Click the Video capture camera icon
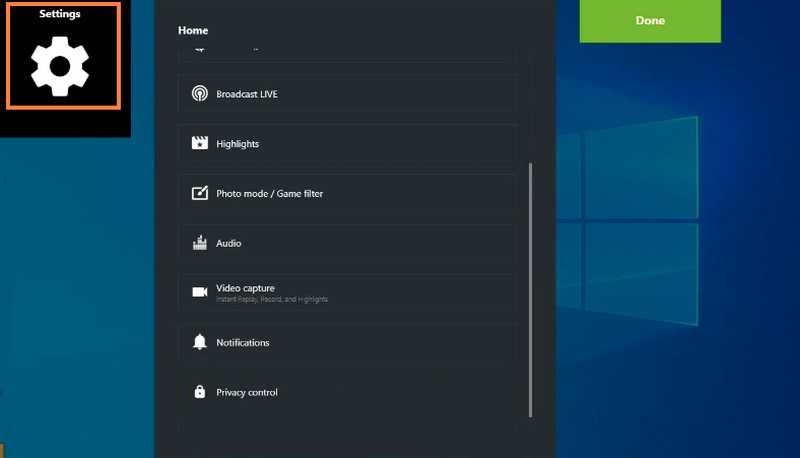 pos(199,292)
